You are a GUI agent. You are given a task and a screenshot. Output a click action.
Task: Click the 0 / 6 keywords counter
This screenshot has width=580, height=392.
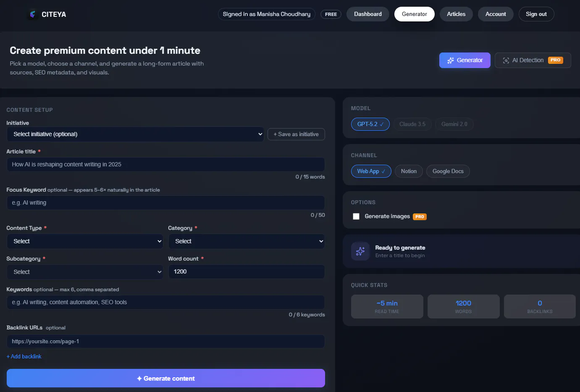[x=307, y=315]
